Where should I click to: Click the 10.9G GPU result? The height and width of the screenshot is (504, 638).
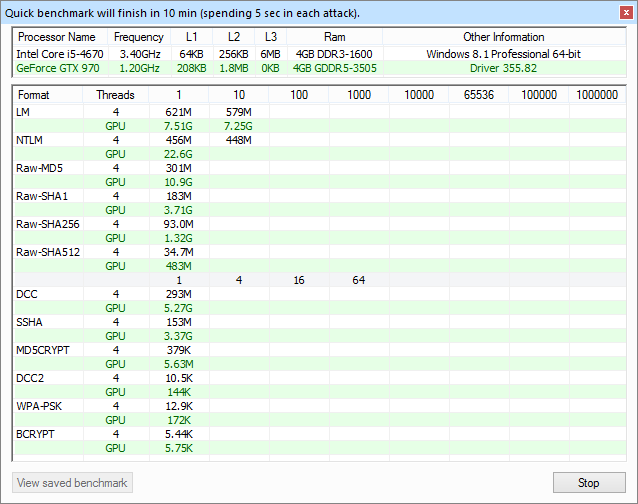(179, 182)
